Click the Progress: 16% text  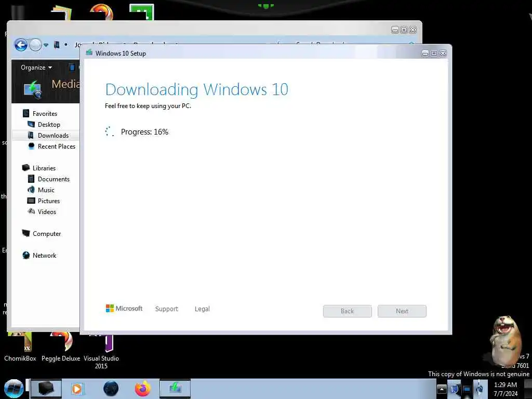click(144, 132)
